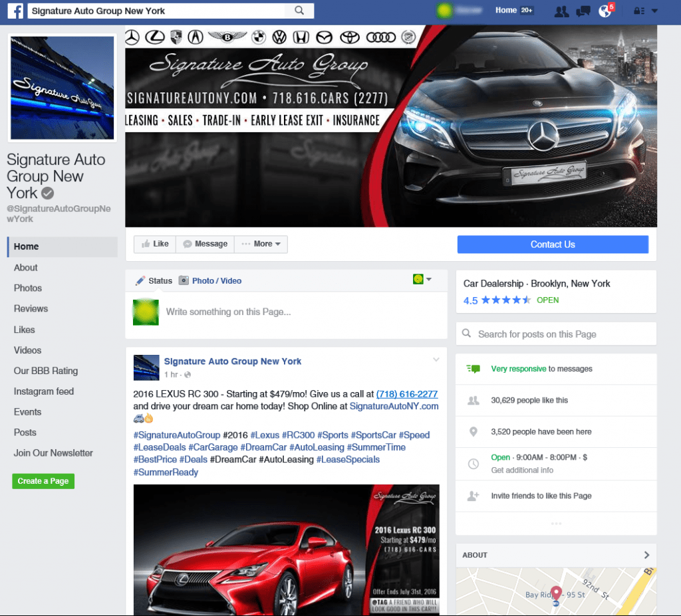Open Join Our Newsletter in sidebar
The image size is (681, 616).
point(53,453)
